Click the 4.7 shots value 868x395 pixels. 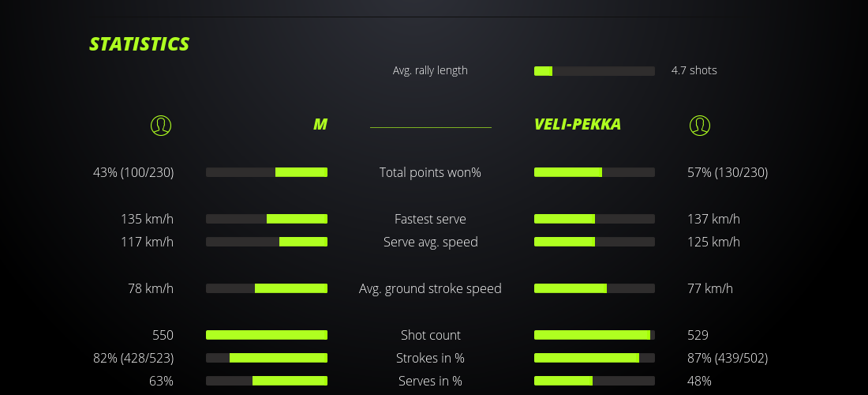coord(694,70)
